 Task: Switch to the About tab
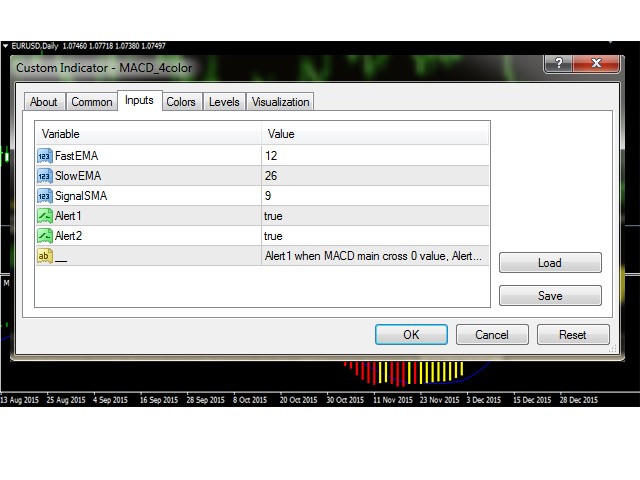[x=44, y=102]
